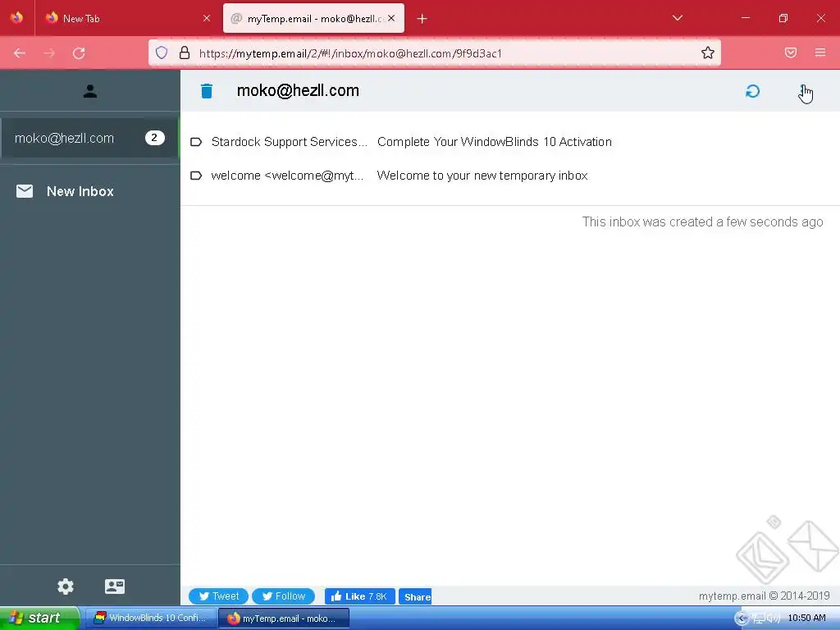
Task: Open a new browser tab with plus
Action: tap(422, 19)
